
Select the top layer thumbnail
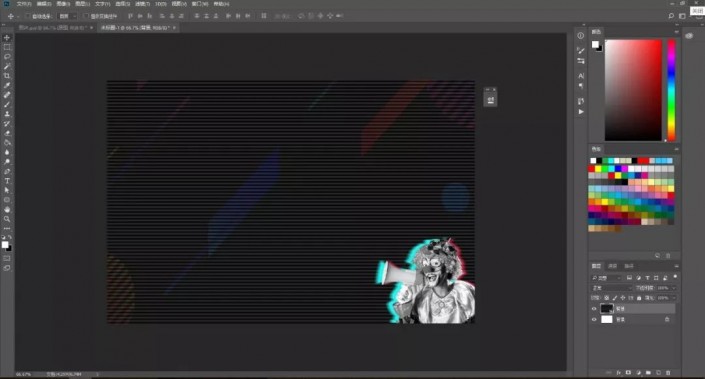tap(607, 308)
